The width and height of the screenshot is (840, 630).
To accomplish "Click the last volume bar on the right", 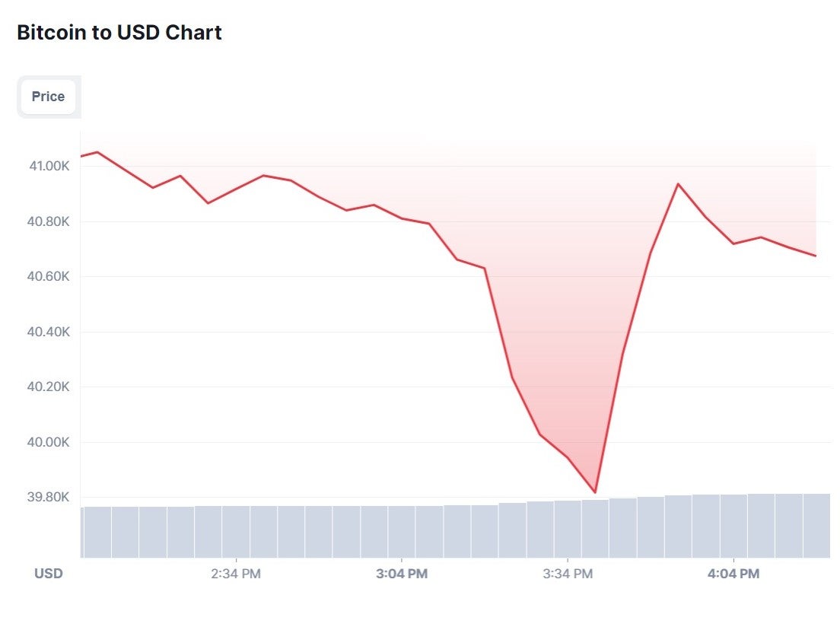I will (816, 526).
